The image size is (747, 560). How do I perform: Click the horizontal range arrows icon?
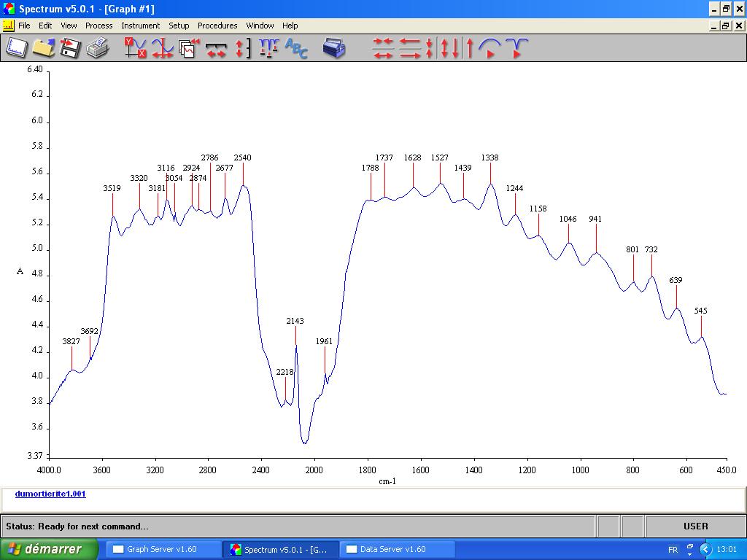(216, 48)
